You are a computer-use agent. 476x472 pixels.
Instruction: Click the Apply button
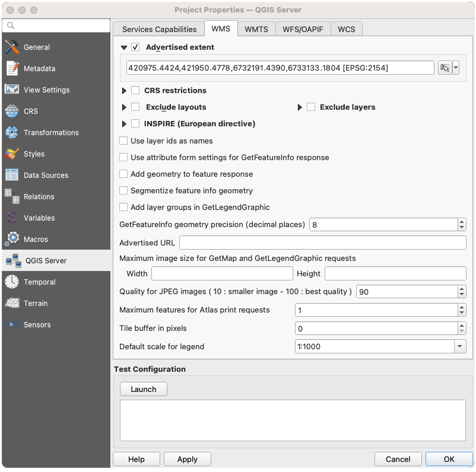(188, 460)
